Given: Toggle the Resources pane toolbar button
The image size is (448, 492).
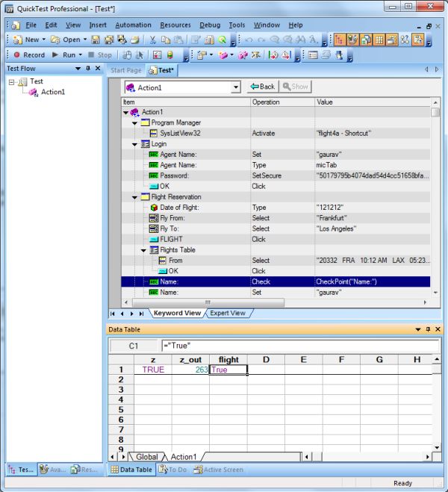Looking at the screenshot, I should click(x=365, y=40).
